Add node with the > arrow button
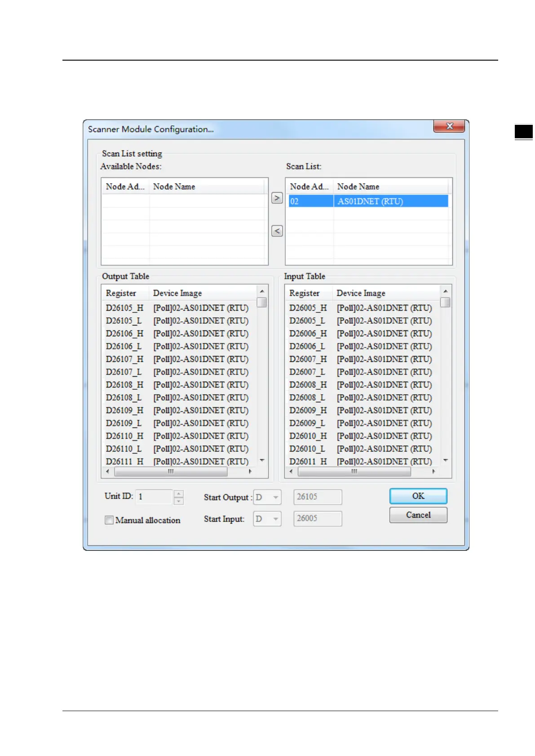535x756 pixels. (x=277, y=198)
